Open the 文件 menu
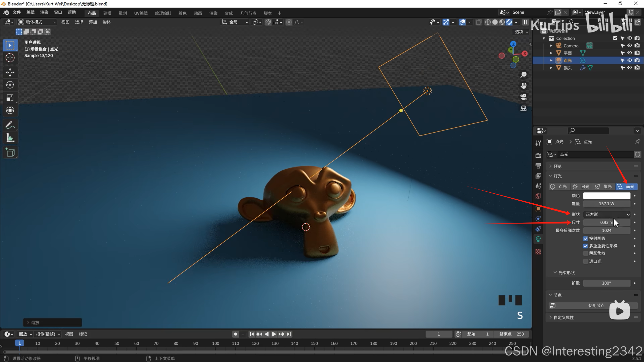Viewport: 644px width, 362px height. tap(17, 12)
